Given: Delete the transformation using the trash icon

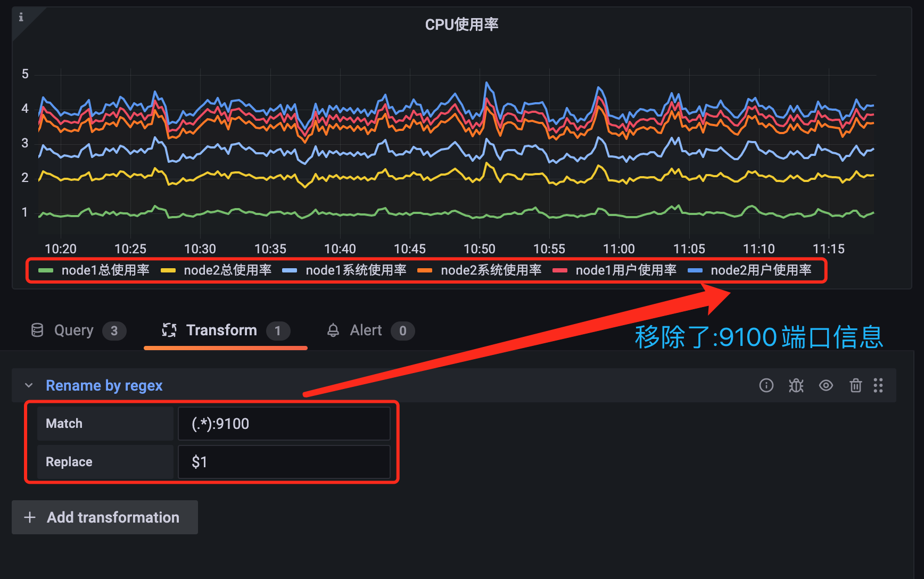Looking at the screenshot, I should coord(855,385).
